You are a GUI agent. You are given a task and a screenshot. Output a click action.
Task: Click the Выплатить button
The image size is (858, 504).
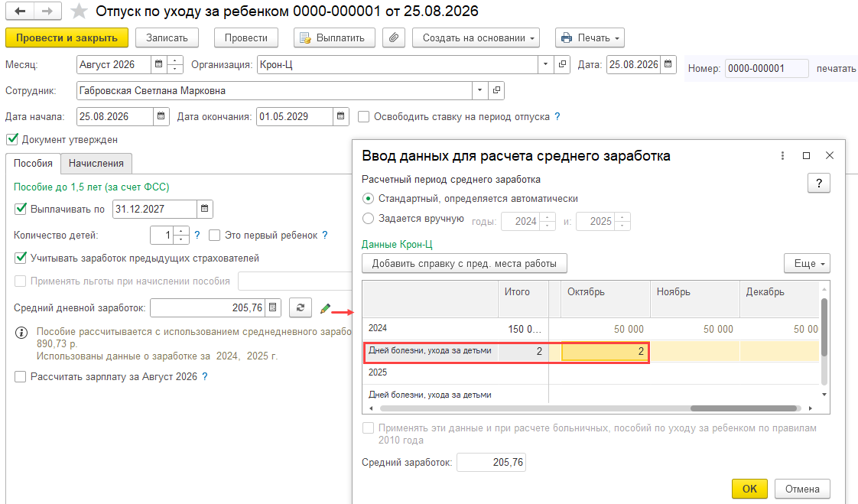click(x=334, y=37)
